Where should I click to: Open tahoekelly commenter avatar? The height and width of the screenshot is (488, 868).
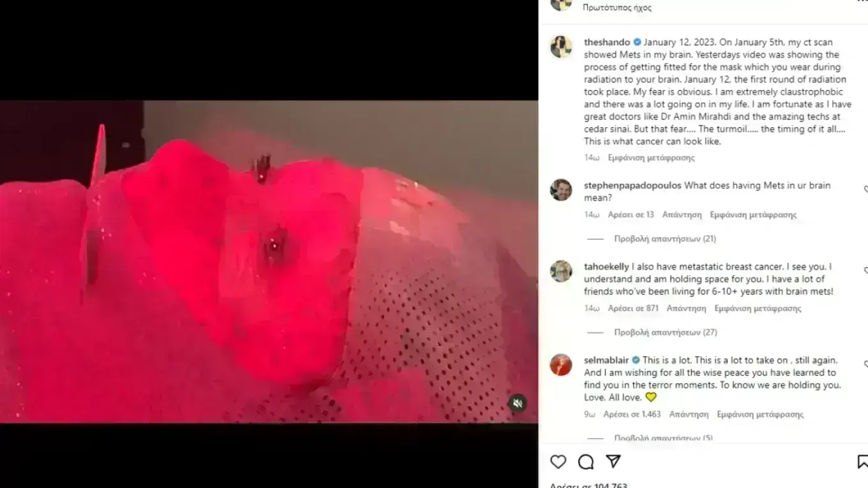[x=561, y=271]
